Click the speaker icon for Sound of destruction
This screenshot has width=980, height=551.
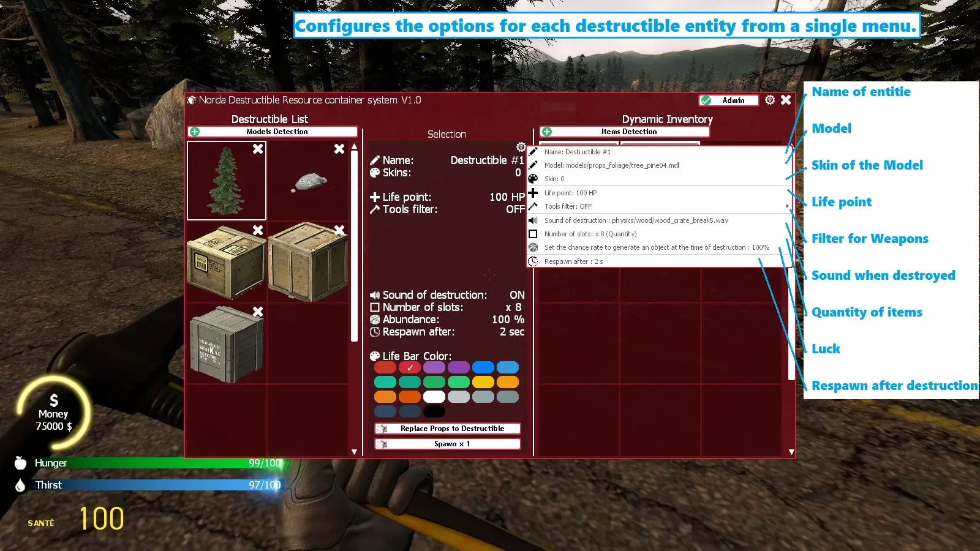(x=375, y=294)
